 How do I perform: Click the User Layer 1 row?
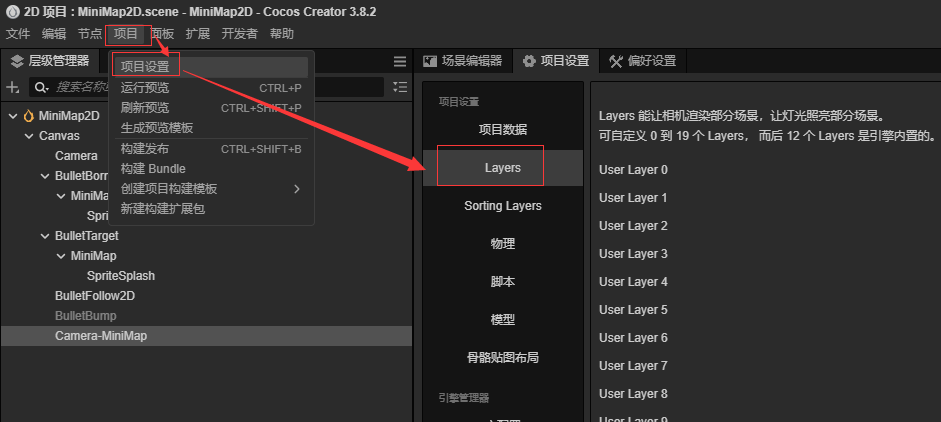633,197
